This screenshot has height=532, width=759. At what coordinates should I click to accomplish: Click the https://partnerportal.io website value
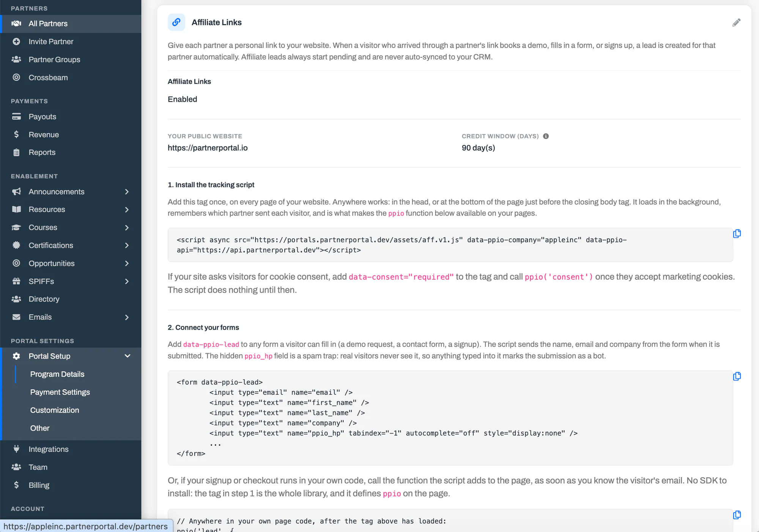click(x=208, y=148)
